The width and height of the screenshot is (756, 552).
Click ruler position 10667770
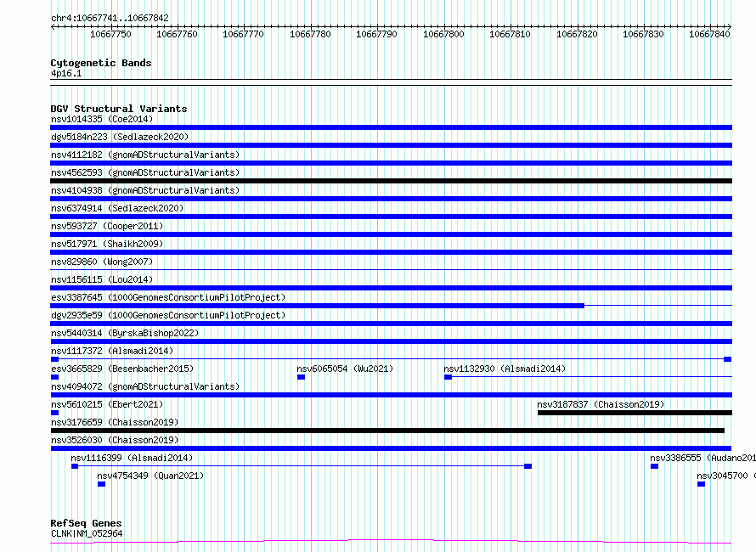(x=244, y=34)
